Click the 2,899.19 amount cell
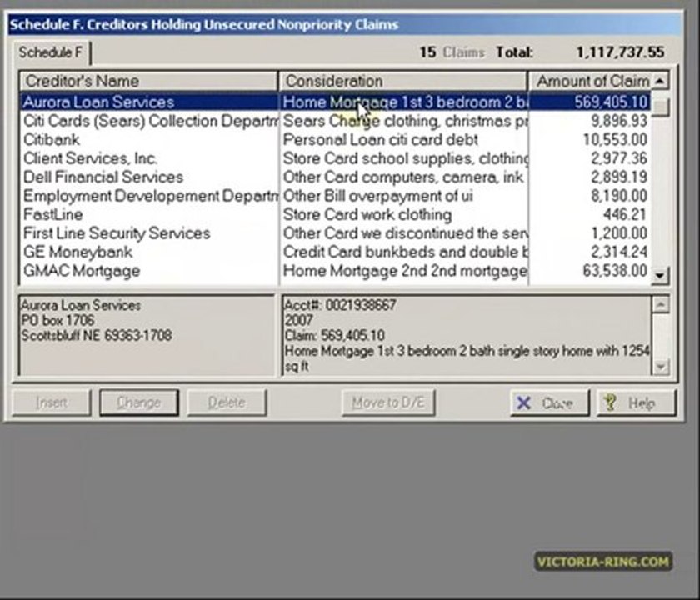Screen dimensions: 700x600 click(x=590, y=177)
